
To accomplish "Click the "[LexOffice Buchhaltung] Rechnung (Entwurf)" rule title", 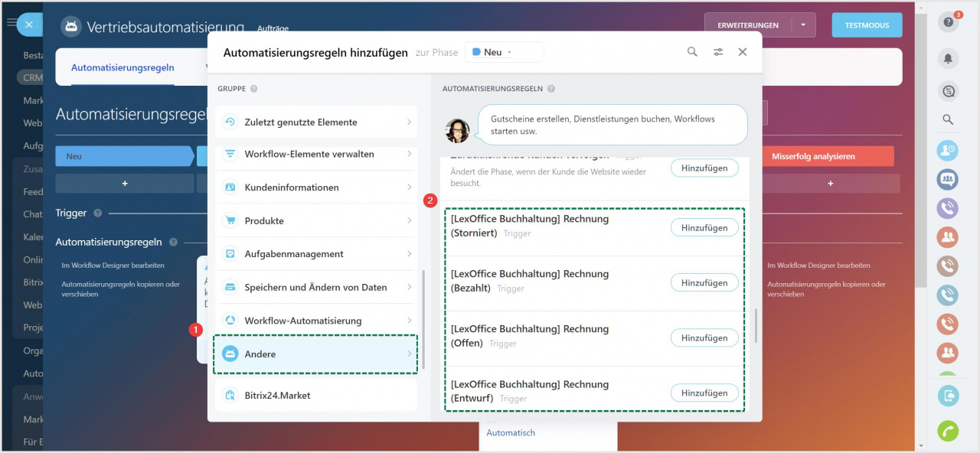I will pyautogui.click(x=530, y=391).
